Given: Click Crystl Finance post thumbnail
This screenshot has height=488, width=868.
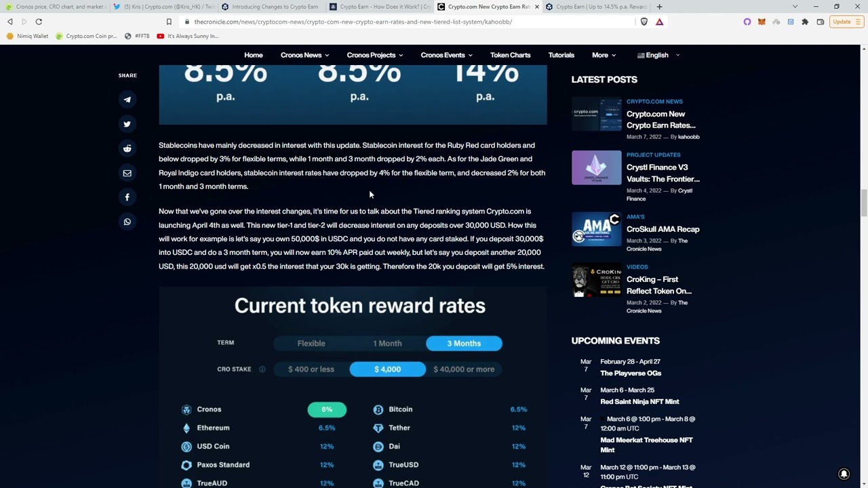Looking at the screenshot, I should tap(596, 167).
